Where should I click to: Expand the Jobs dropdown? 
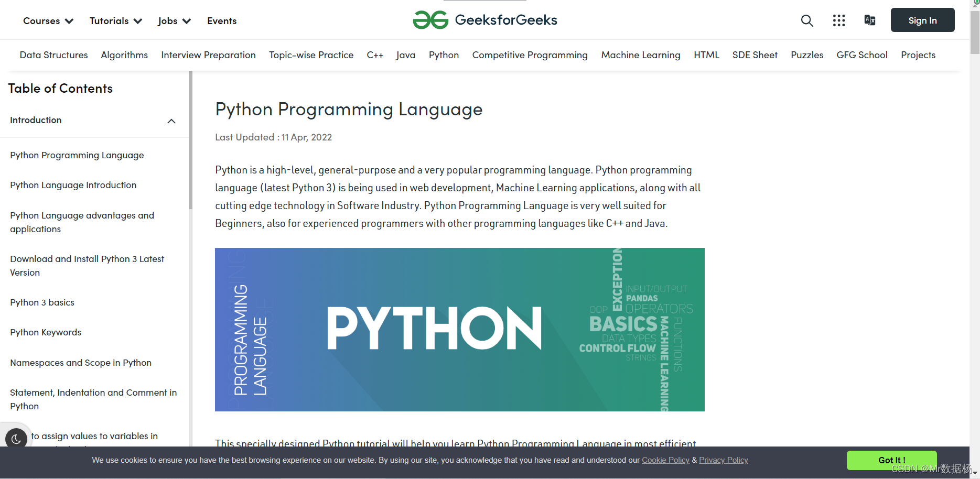click(x=174, y=21)
